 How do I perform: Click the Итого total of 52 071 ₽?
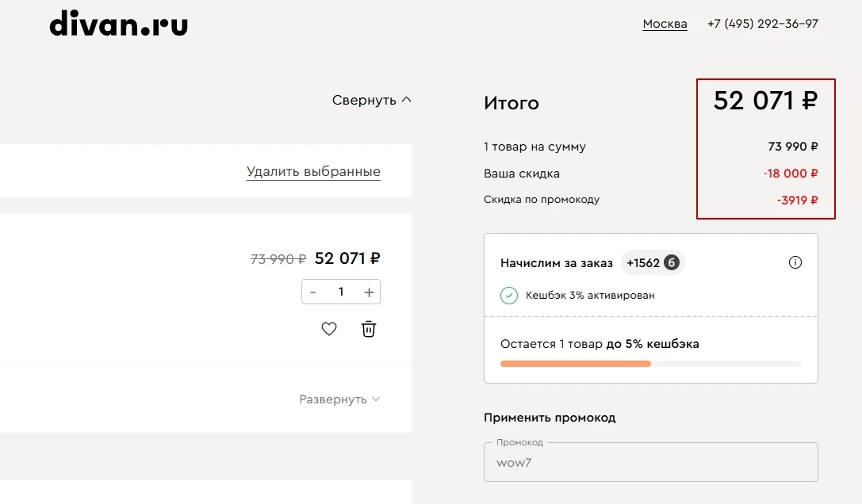pos(764,101)
